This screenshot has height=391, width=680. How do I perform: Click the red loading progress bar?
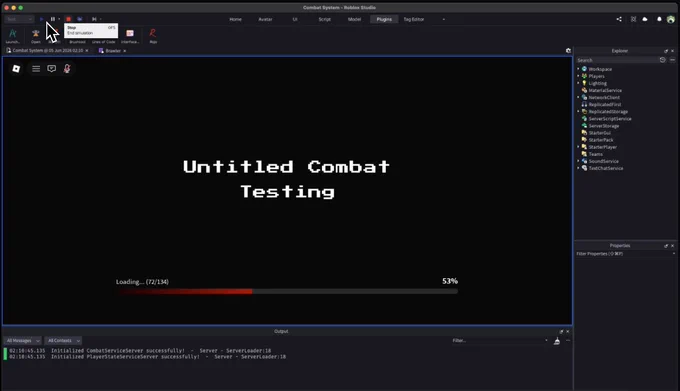(185, 291)
